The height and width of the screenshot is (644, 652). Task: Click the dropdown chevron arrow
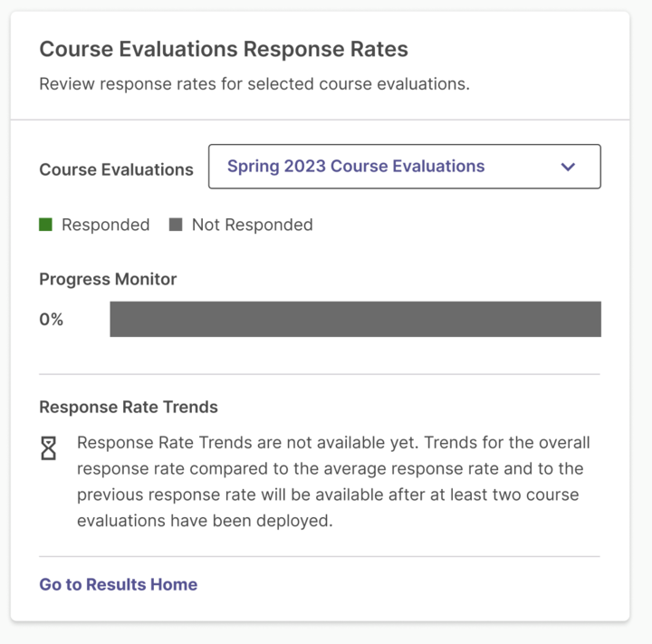click(568, 167)
